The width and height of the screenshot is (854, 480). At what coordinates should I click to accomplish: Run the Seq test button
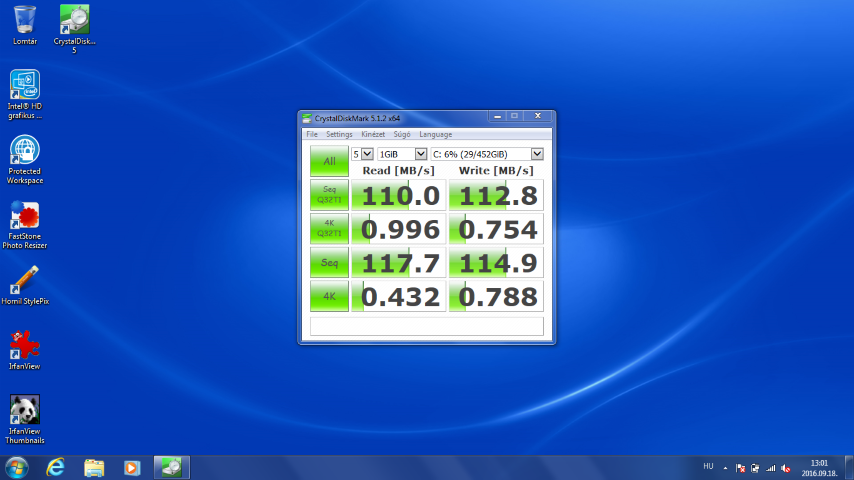(329, 262)
